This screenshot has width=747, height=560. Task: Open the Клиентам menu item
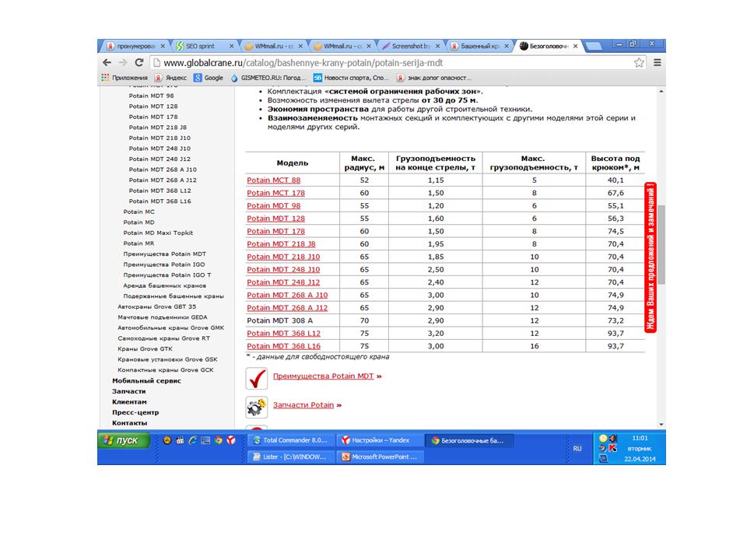(x=129, y=401)
